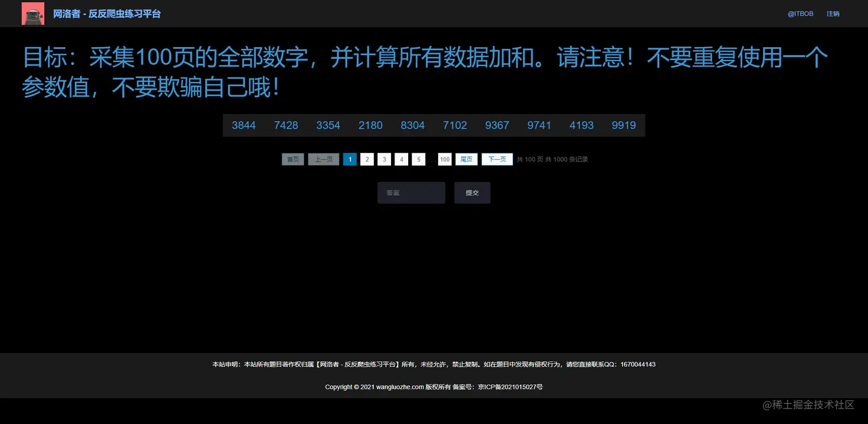
Task: Click the 目标 heading instructions text
Action: (x=425, y=72)
